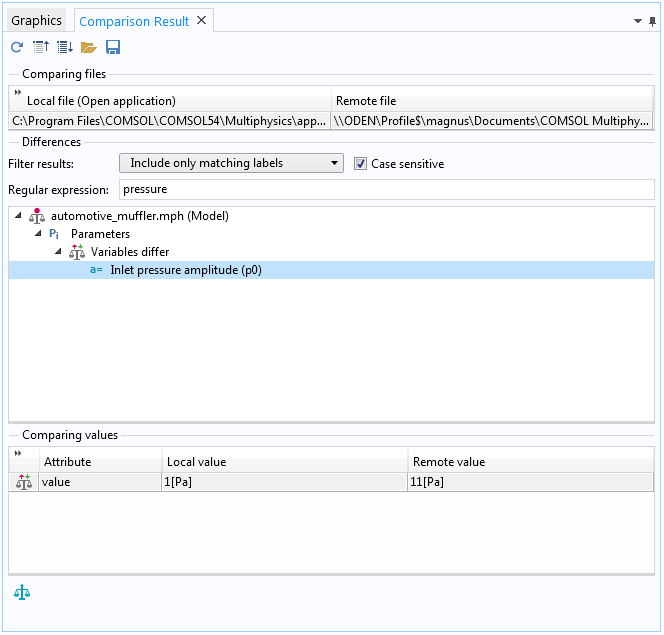The height and width of the screenshot is (635, 664).
Task: Click the Comparing files table corner arrows
Action: point(17,92)
